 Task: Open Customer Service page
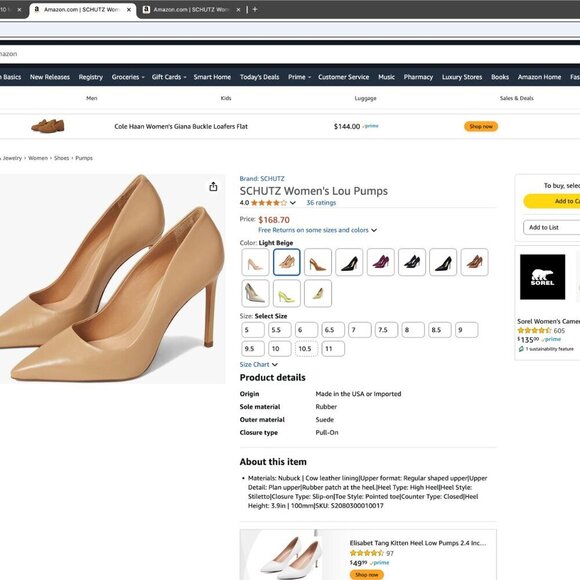tap(343, 77)
